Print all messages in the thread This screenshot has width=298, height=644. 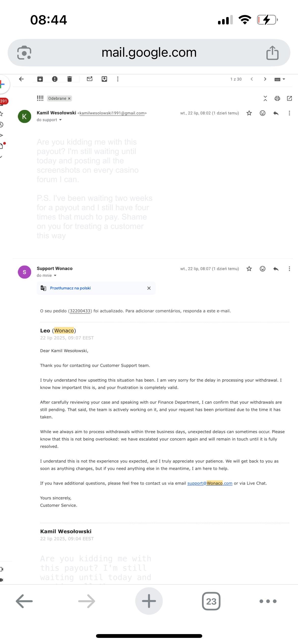pos(277,98)
